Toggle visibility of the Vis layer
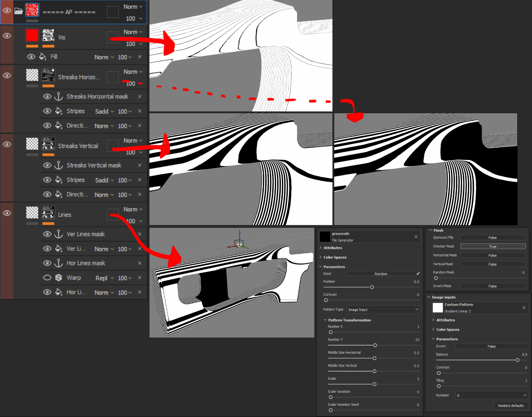This screenshot has height=417, width=532. [x=7, y=36]
